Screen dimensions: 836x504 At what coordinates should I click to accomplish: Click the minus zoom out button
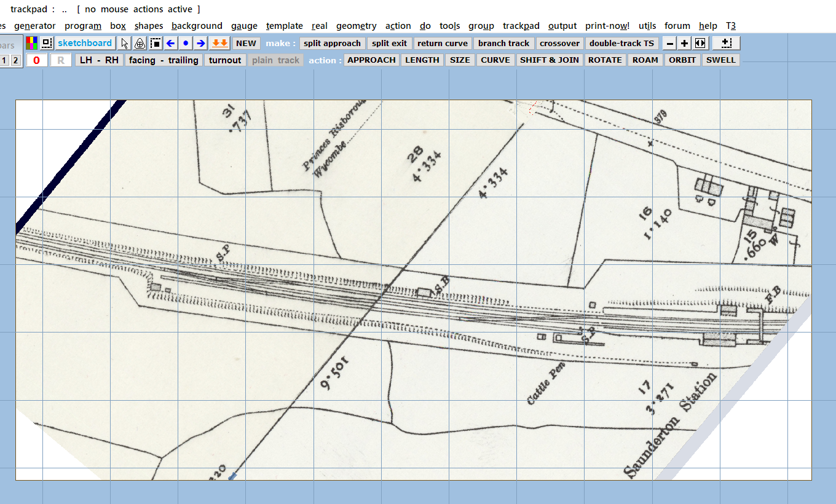click(x=669, y=43)
